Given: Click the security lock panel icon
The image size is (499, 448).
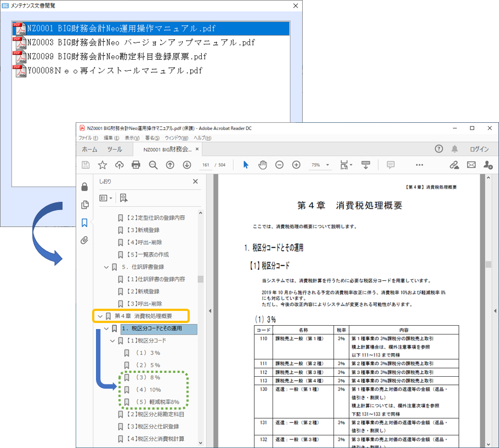Looking at the screenshot, I should point(84,187).
